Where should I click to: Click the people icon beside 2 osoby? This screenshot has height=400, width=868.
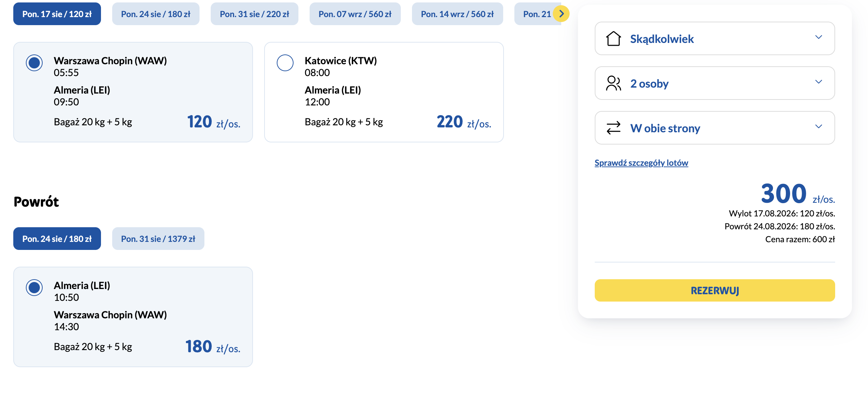point(613,83)
